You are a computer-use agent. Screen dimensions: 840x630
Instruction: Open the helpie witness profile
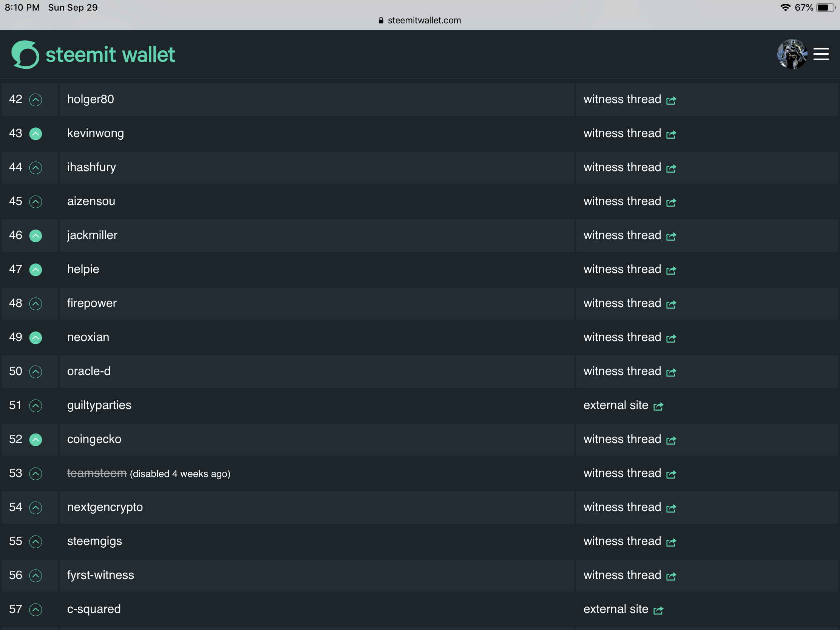point(83,269)
